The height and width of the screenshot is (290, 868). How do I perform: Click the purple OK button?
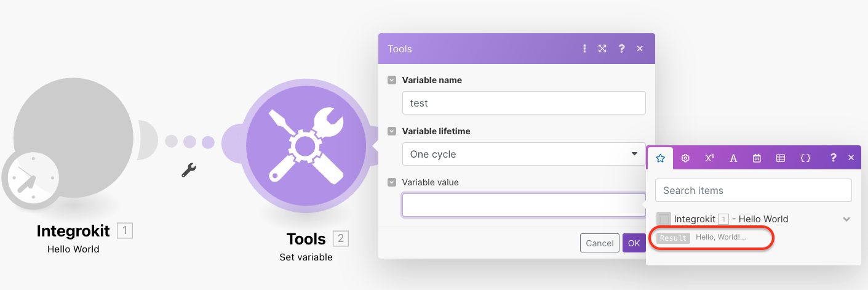[x=634, y=243]
